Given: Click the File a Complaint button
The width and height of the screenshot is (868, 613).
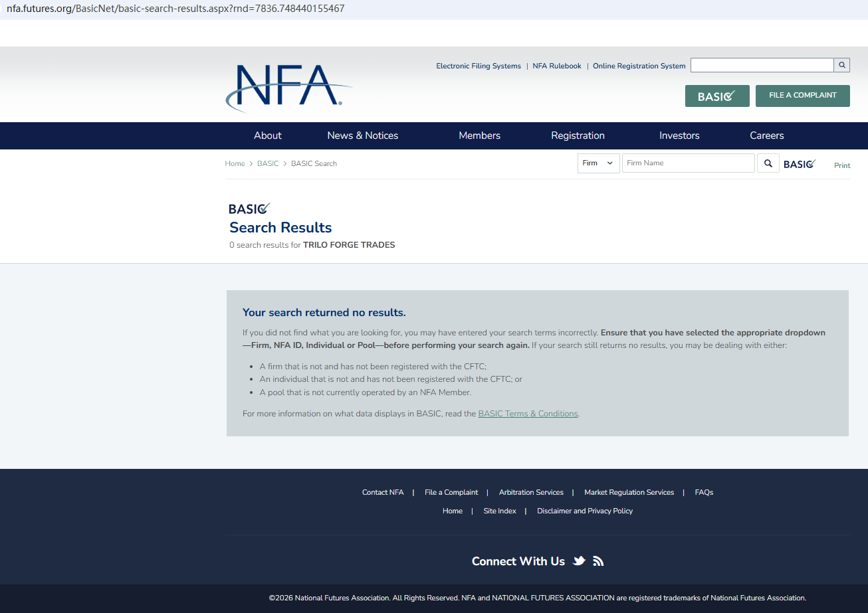Looking at the screenshot, I should pyautogui.click(x=803, y=96).
